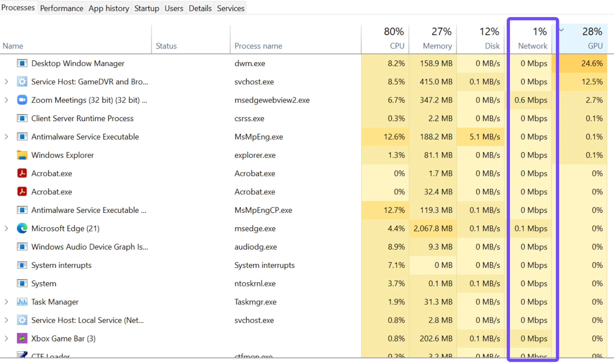Screen dimensions: 614x364
Task: Sort by the Memory column header
Action: (x=433, y=39)
